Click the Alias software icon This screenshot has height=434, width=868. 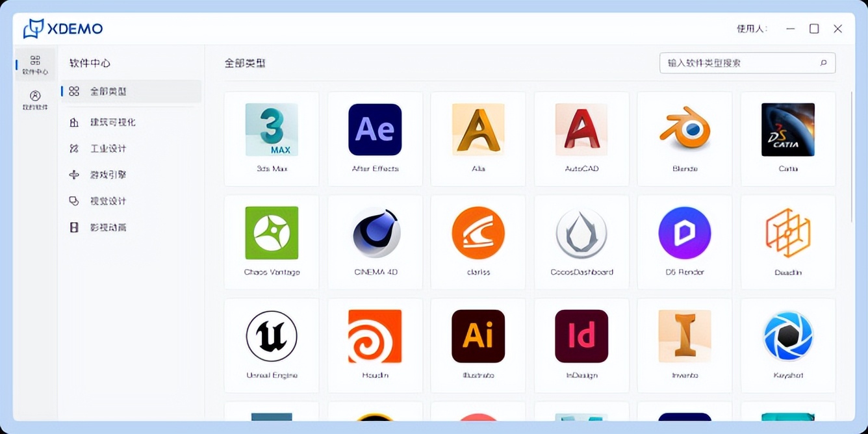(478, 130)
